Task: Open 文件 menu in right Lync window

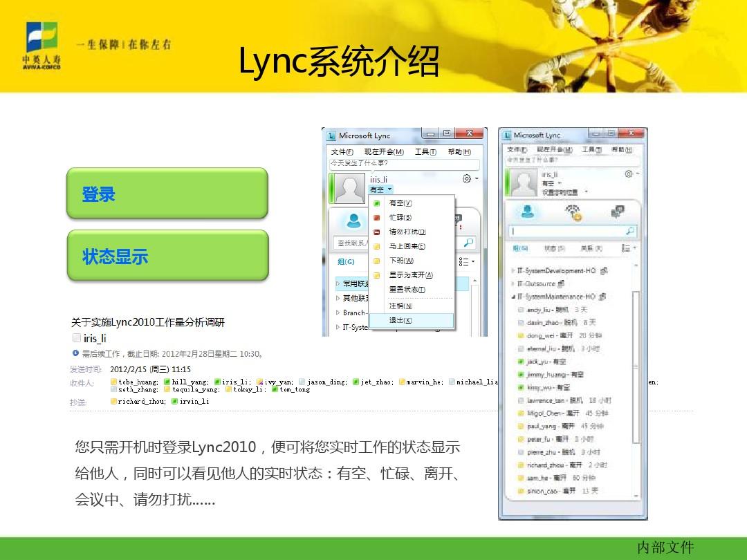Action: tap(517, 149)
